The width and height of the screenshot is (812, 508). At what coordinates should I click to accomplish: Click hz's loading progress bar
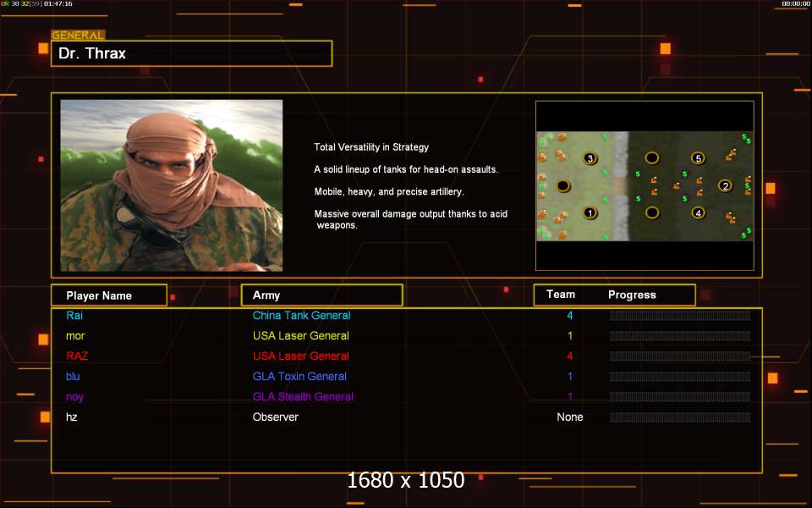pos(680,417)
